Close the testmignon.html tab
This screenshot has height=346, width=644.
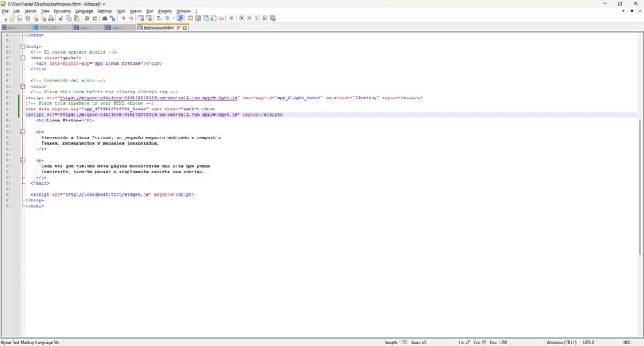pyautogui.click(x=185, y=27)
